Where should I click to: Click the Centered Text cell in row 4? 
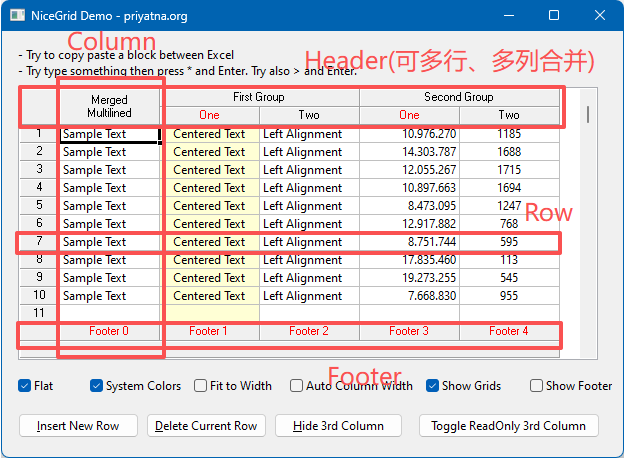pyautogui.click(x=210, y=188)
